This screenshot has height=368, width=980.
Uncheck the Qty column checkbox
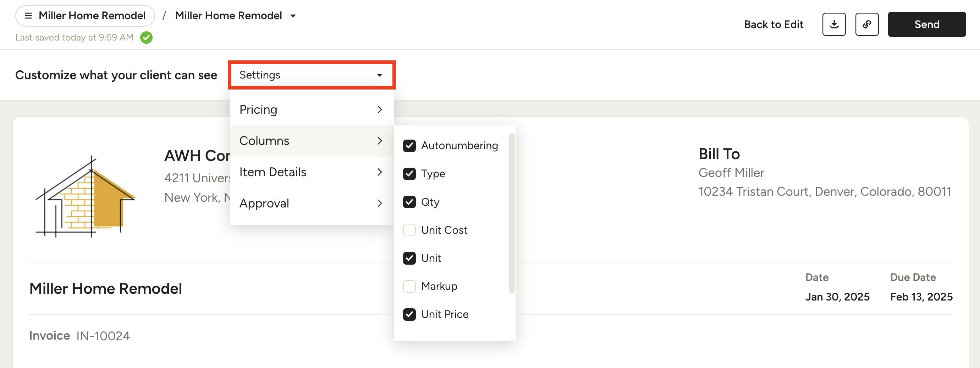coord(409,202)
